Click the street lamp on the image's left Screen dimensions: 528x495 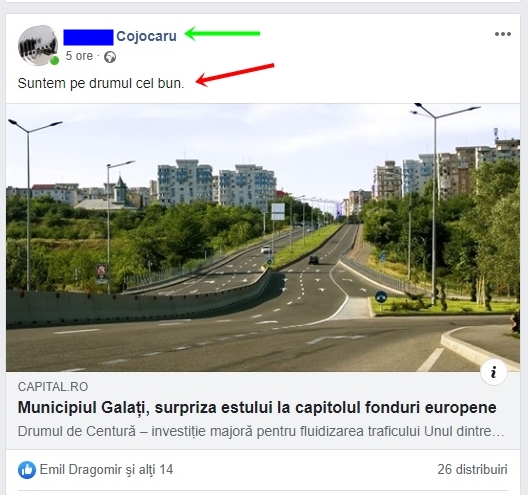pos(30,204)
